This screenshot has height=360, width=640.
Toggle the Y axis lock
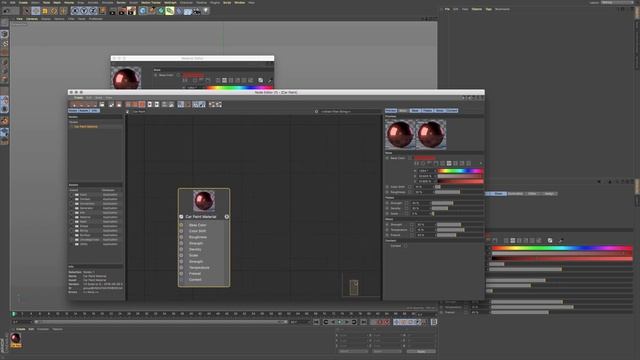pyautogui.click(x=84, y=11)
